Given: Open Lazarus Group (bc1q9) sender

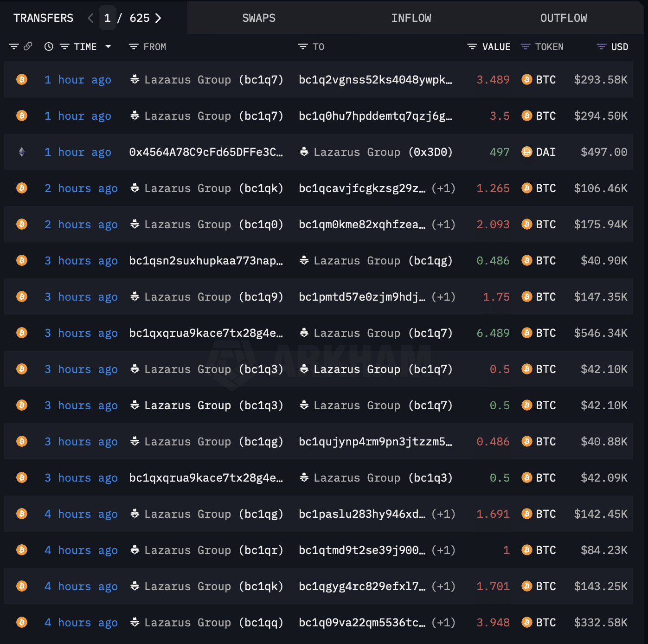Looking at the screenshot, I should click(x=214, y=297).
